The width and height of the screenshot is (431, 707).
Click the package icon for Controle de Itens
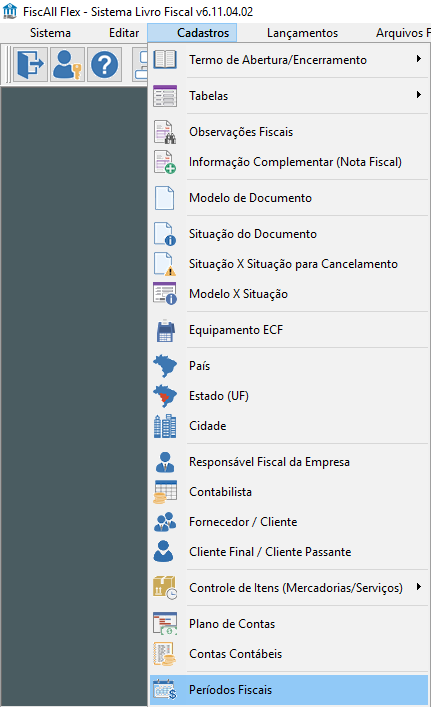coord(165,588)
